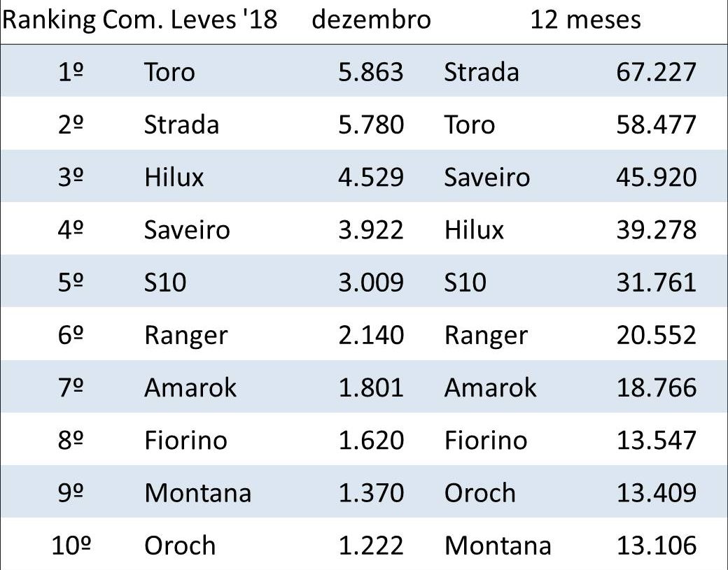Click the 10º ranking position cell
728x570 pixels.
(71, 546)
